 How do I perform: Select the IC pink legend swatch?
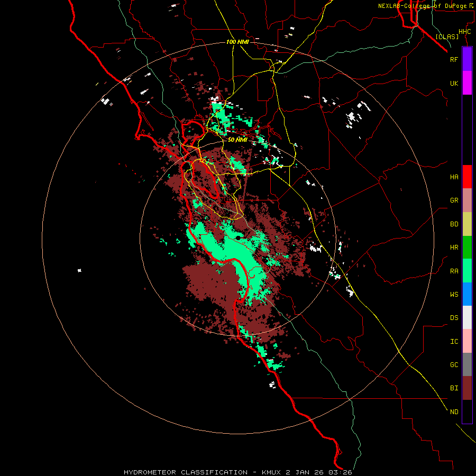pyautogui.click(x=467, y=341)
